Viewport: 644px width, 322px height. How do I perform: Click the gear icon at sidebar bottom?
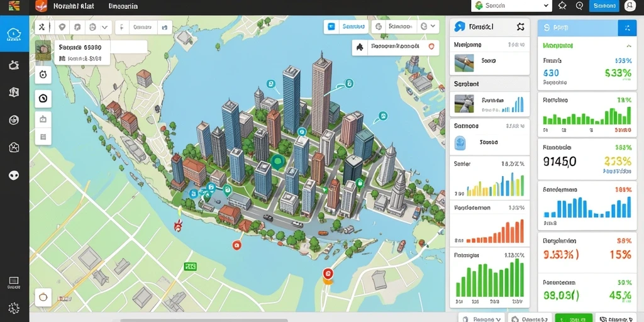pos(14,308)
